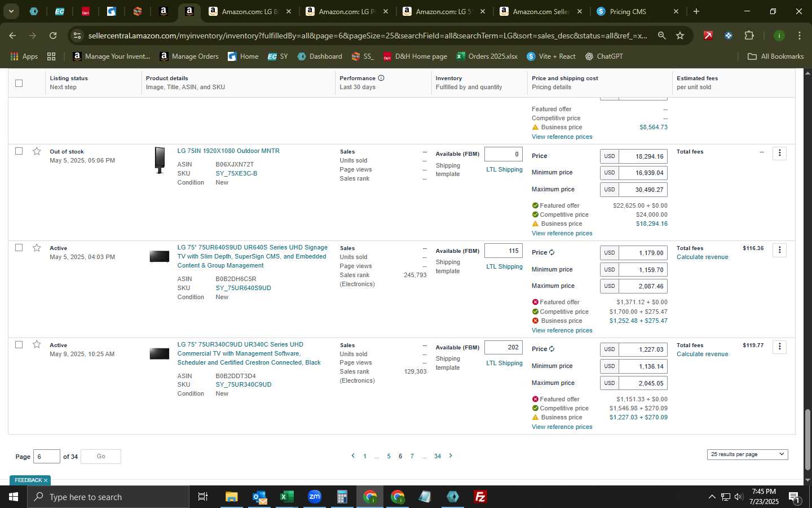The width and height of the screenshot is (812, 508).
Task: Open Calculator from the taskbar
Action: [342, 497]
